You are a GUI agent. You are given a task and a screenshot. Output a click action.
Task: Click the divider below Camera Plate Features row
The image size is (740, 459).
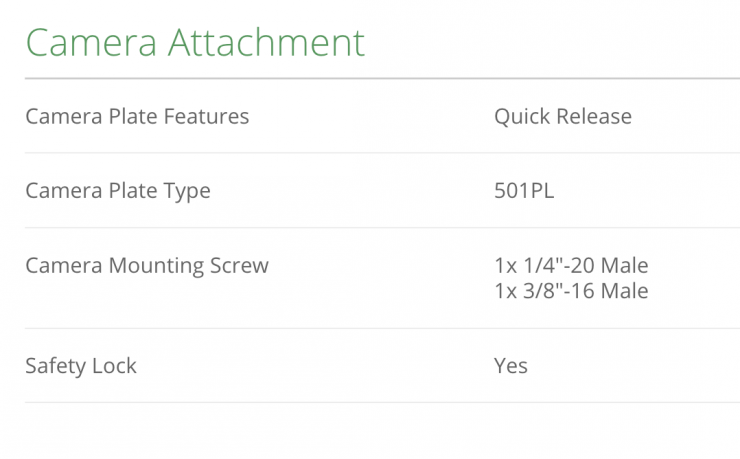[382, 153]
